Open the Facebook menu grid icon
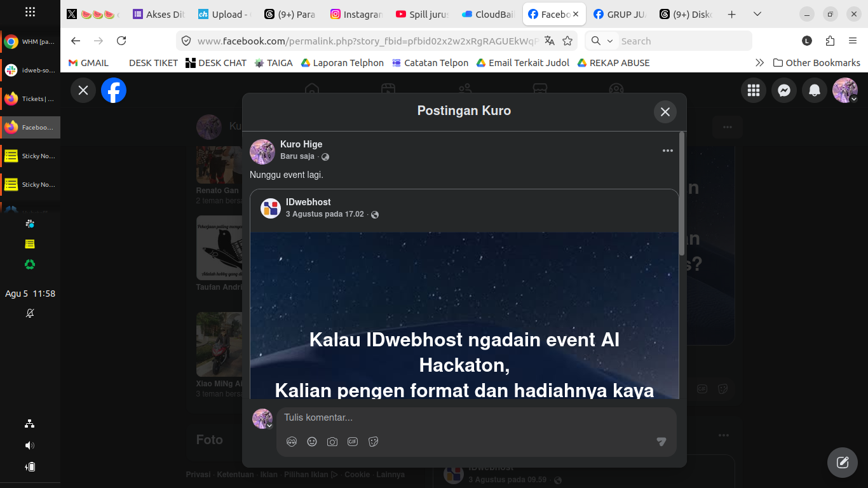 [x=754, y=90]
